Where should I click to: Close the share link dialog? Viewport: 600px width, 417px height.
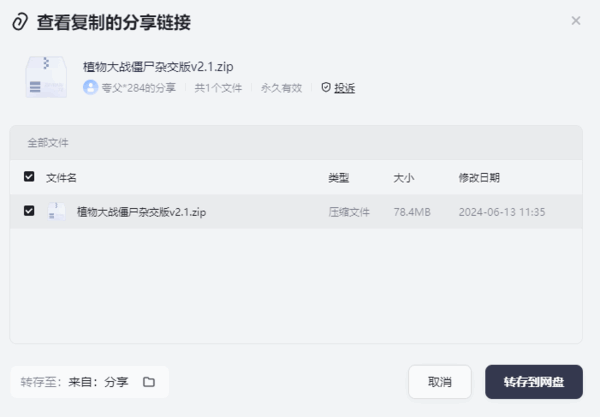(x=576, y=21)
